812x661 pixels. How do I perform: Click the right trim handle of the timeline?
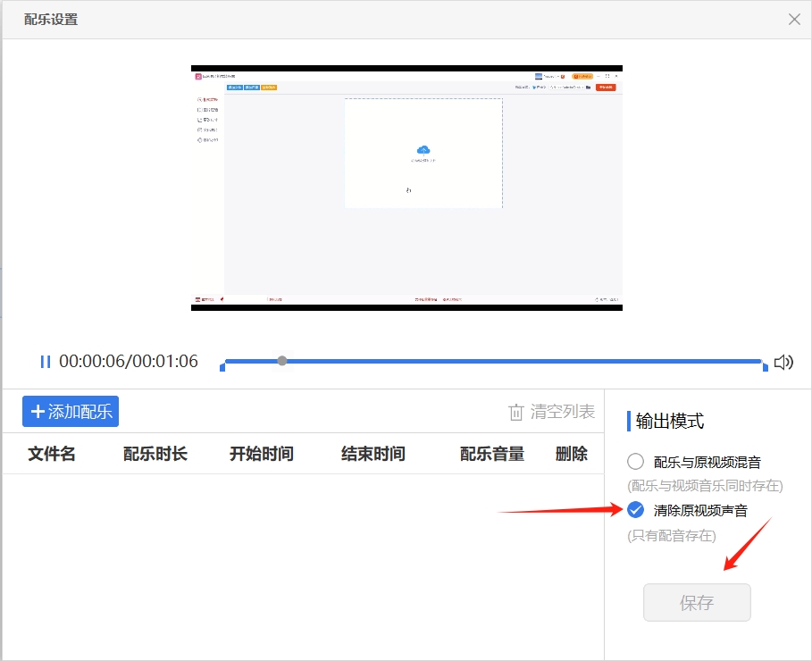click(766, 367)
